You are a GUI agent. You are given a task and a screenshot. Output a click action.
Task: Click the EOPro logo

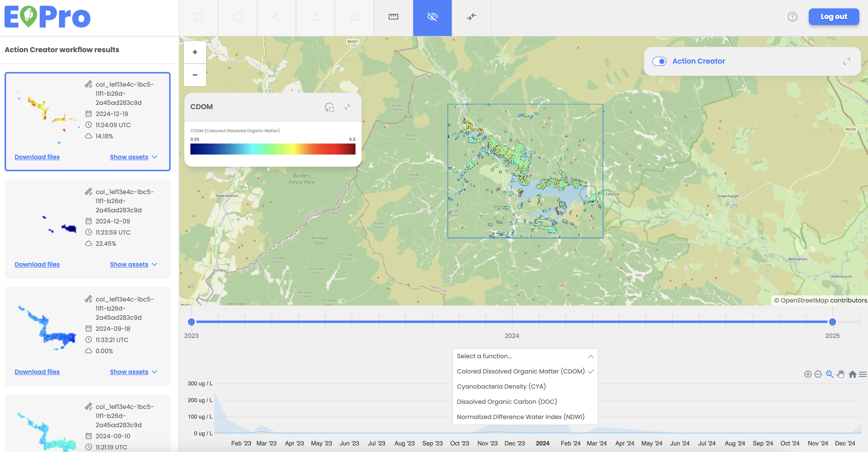[x=48, y=16]
